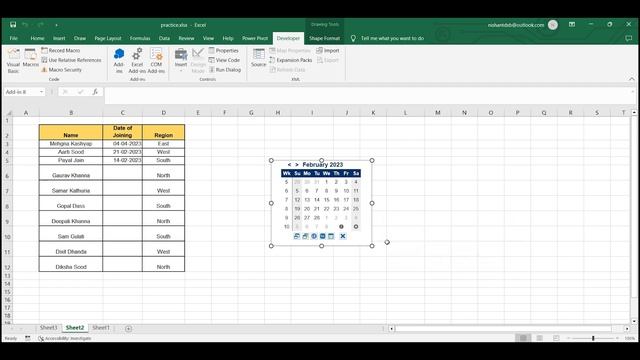Open the Shape Format tab
The width and height of the screenshot is (640, 360).
click(324, 38)
